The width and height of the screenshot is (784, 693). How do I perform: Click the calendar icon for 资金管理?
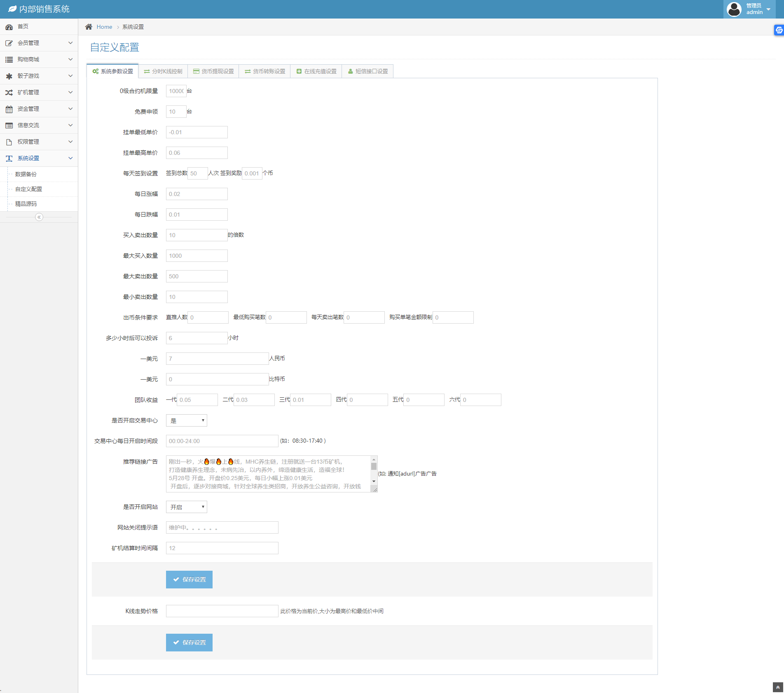tap(9, 109)
